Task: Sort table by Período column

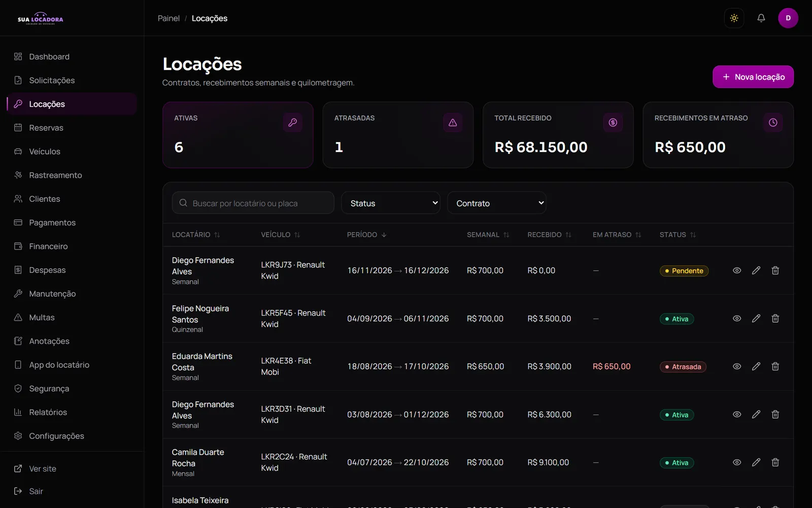Action: click(367, 235)
